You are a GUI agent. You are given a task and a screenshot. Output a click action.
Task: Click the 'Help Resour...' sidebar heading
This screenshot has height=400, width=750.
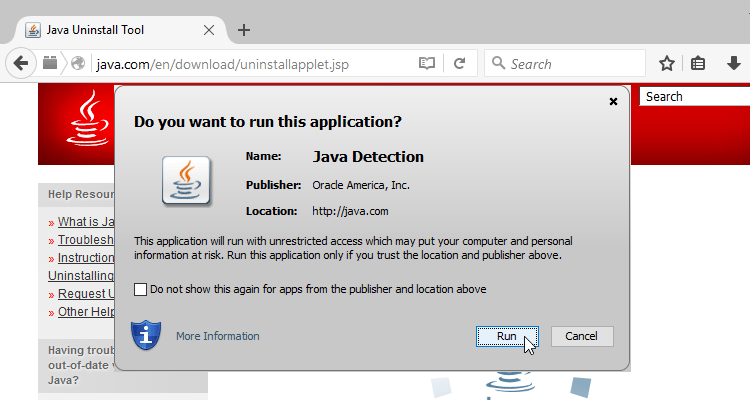click(81, 194)
